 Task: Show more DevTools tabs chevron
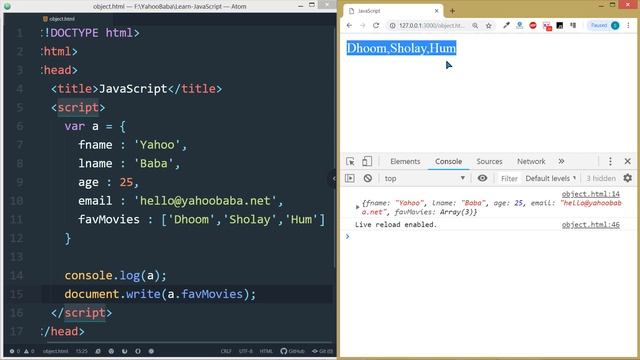click(561, 161)
